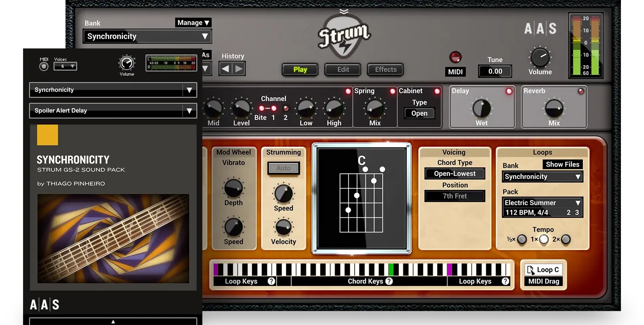644x325 pixels.
Task: Click the History forward arrow
Action: coord(239,69)
